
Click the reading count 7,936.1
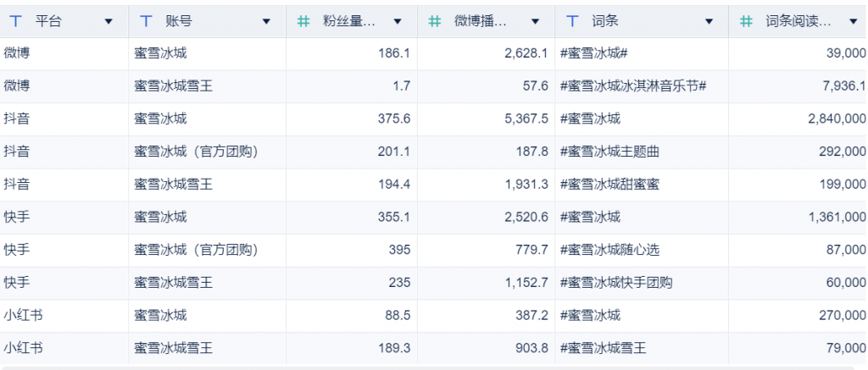point(844,86)
